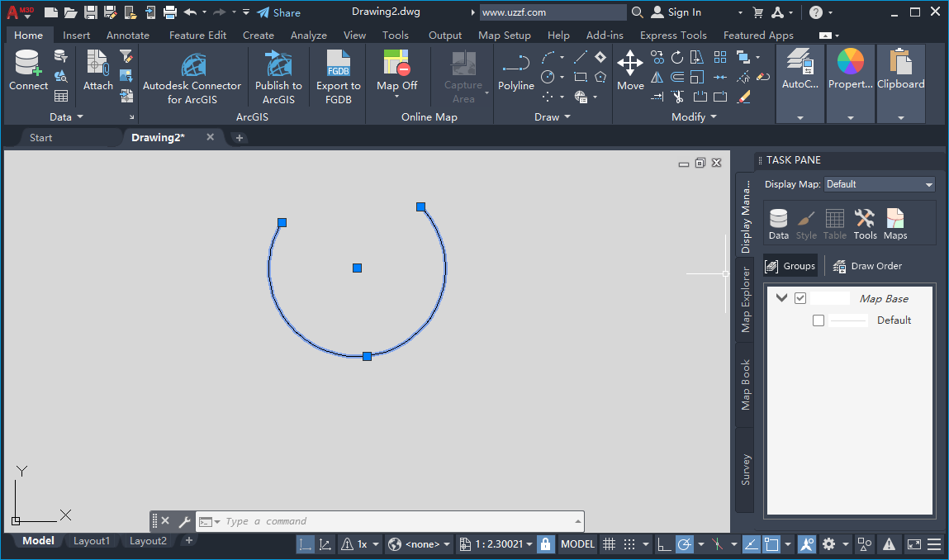Click the Type a command input field
The image size is (949, 560).
(330, 521)
